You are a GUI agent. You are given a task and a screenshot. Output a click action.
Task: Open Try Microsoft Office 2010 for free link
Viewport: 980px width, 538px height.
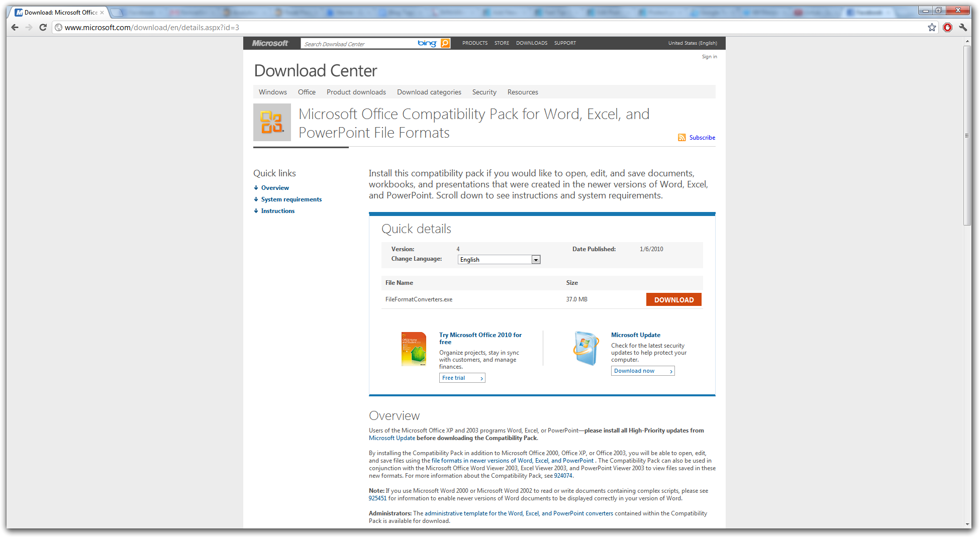tap(480, 339)
